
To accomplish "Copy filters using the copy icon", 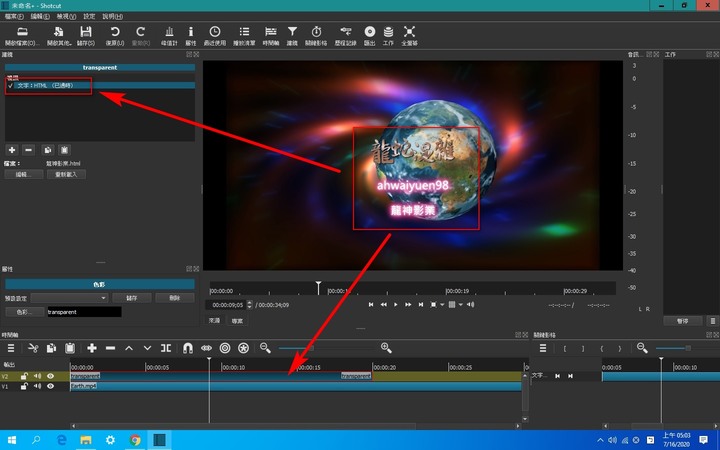I will pyautogui.click(x=48, y=150).
